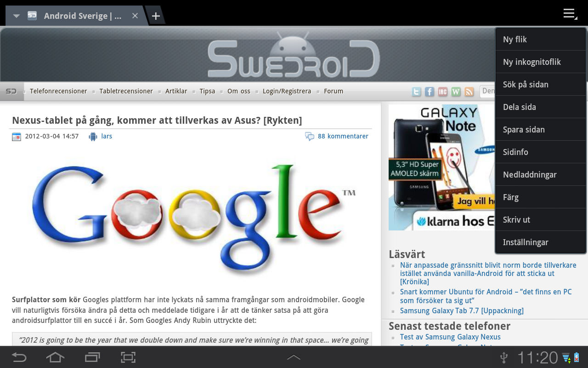Expand the mini apps tray chevron
This screenshot has width=588, height=368.
tap(294, 357)
